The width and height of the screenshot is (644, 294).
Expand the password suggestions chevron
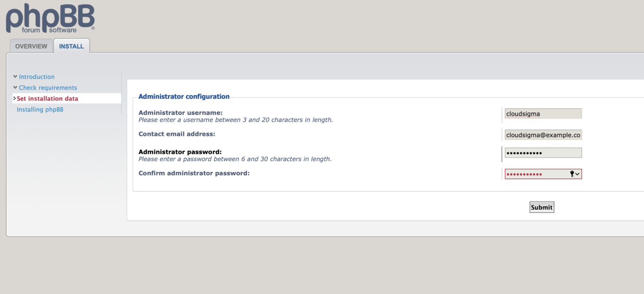coord(577,174)
